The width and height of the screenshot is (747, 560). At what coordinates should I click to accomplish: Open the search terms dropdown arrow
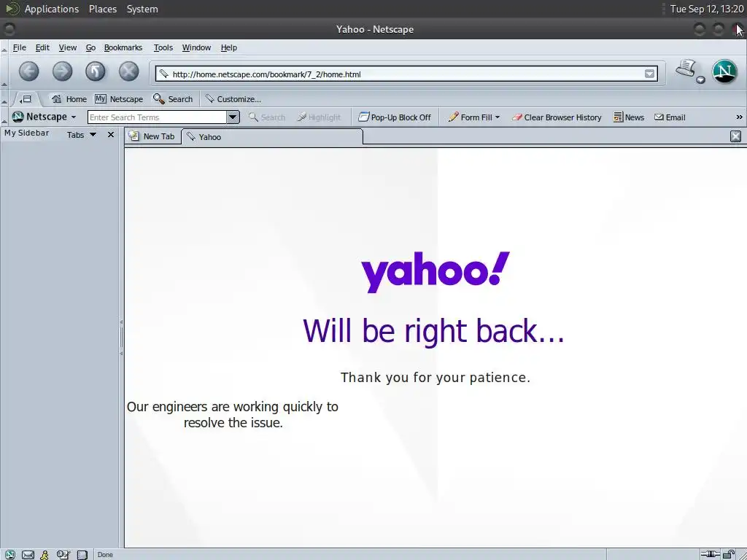233,117
